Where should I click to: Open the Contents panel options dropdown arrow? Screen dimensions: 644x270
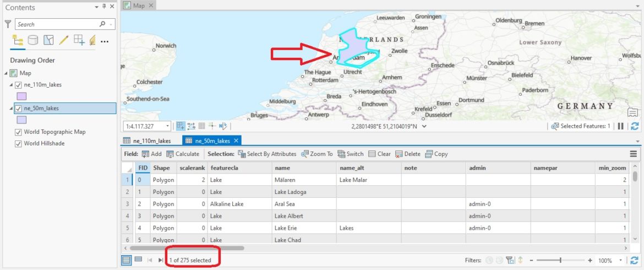(96, 7)
